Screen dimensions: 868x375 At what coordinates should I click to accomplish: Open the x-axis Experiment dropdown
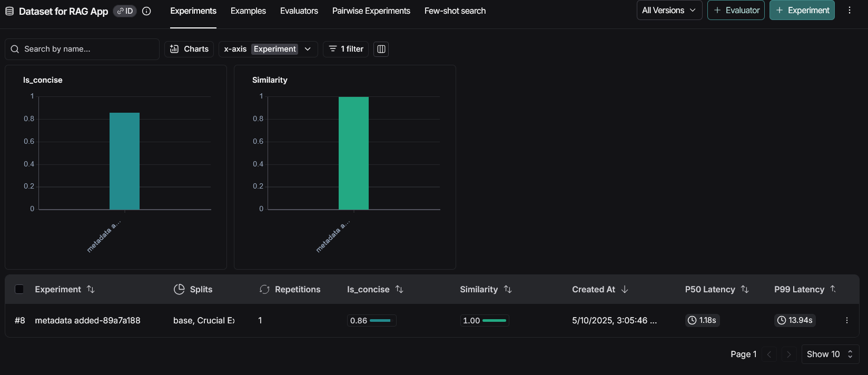coord(268,49)
